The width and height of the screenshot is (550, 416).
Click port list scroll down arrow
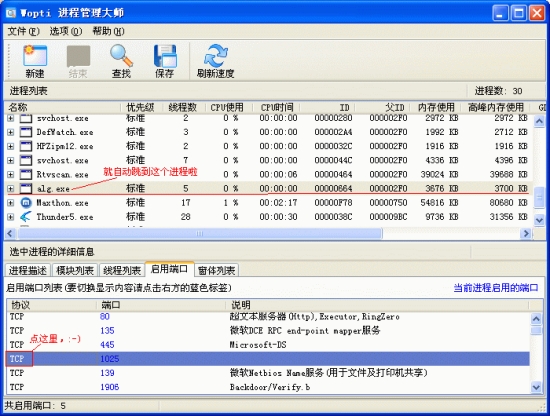click(x=536, y=387)
